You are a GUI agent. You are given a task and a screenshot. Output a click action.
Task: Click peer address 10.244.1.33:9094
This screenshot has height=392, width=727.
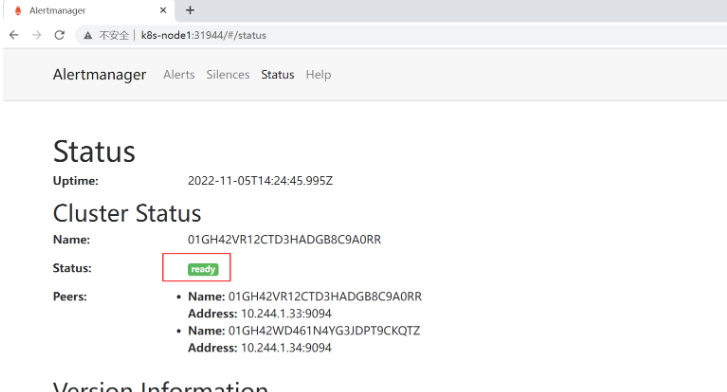coord(286,314)
